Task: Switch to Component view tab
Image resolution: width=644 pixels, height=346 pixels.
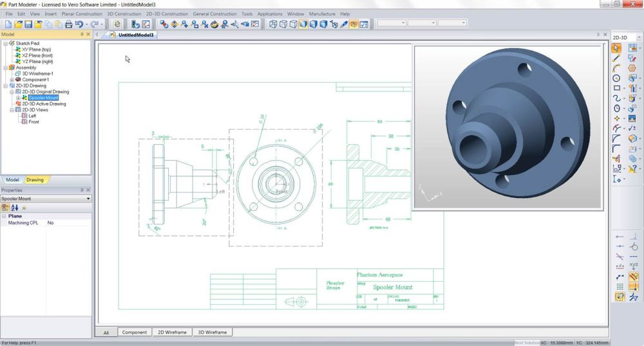Action: (x=135, y=332)
